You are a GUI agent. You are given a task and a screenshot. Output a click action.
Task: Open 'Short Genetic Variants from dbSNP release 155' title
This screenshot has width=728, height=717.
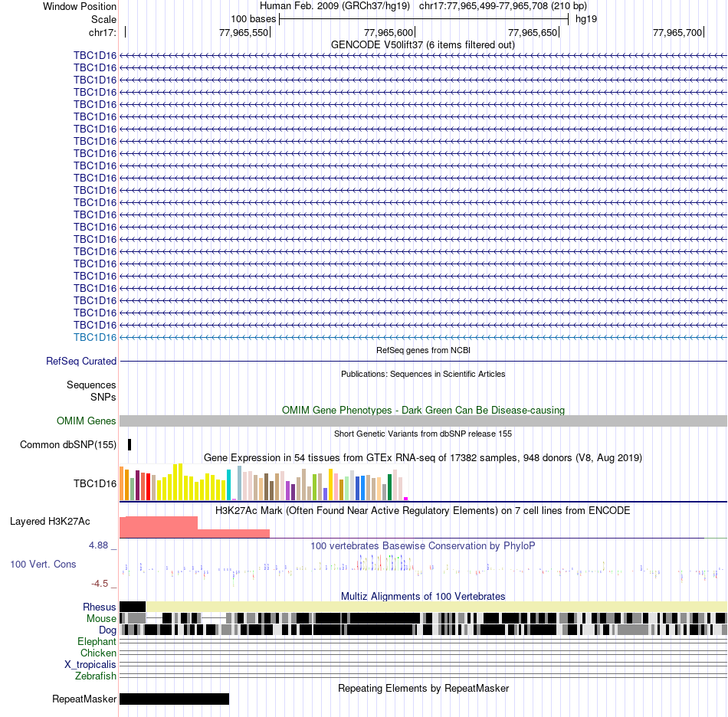point(423,434)
